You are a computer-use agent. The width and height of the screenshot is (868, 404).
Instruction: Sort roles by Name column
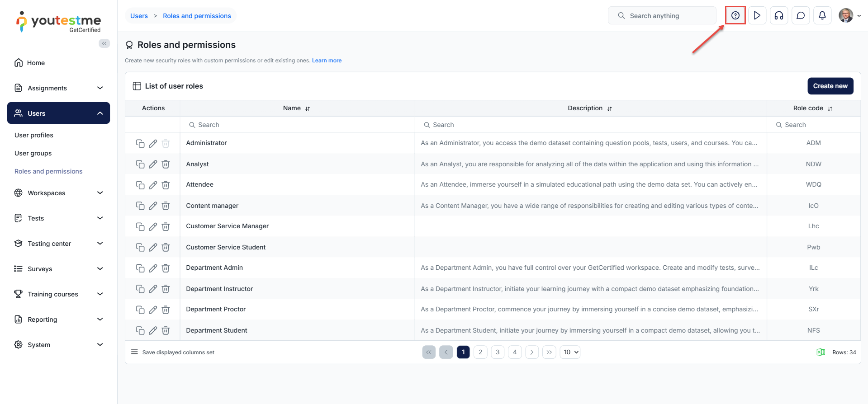[308, 108]
